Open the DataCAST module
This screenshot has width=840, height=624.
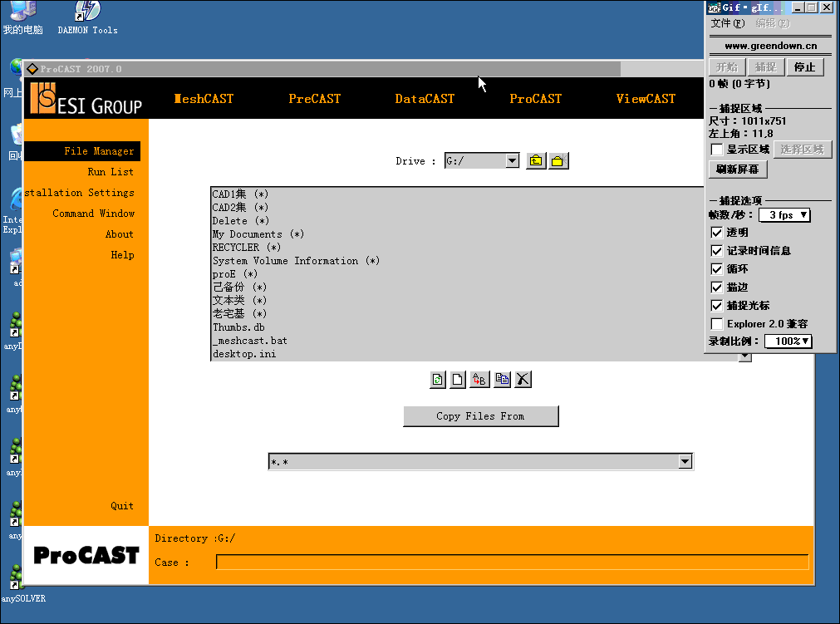click(x=425, y=99)
